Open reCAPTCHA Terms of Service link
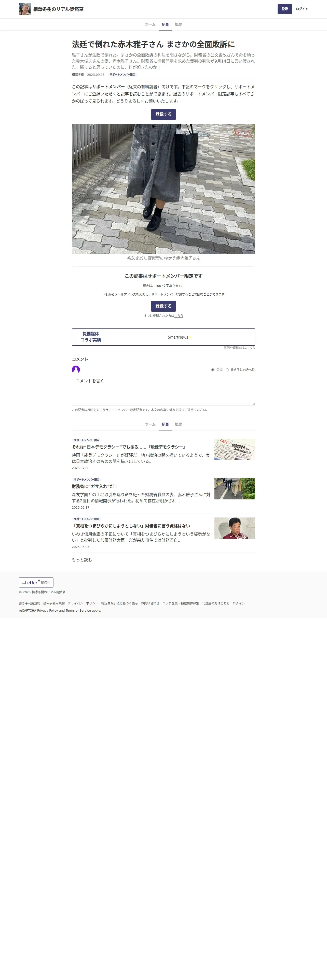Viewport: 327px width, 980px height. click(x=78, y=610)
